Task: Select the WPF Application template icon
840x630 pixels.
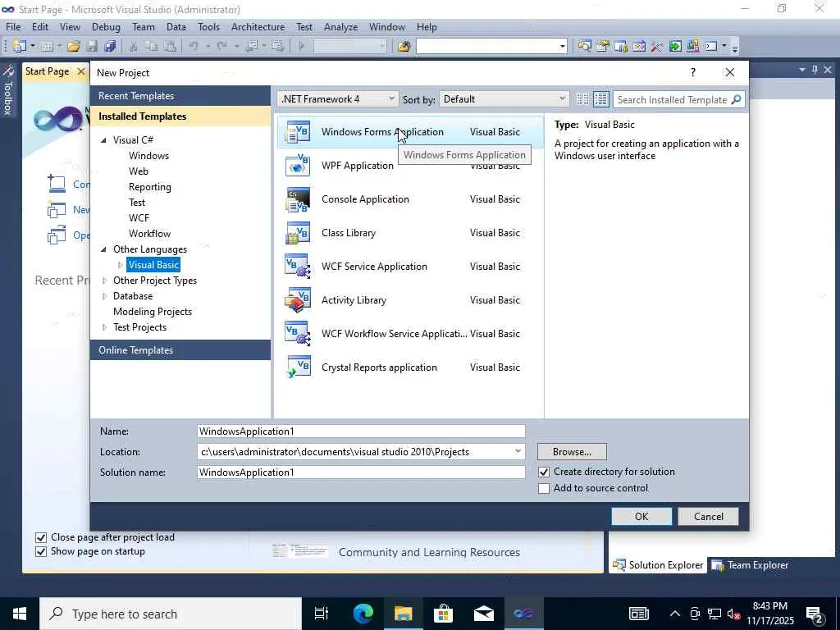Action: coord(298,166)
